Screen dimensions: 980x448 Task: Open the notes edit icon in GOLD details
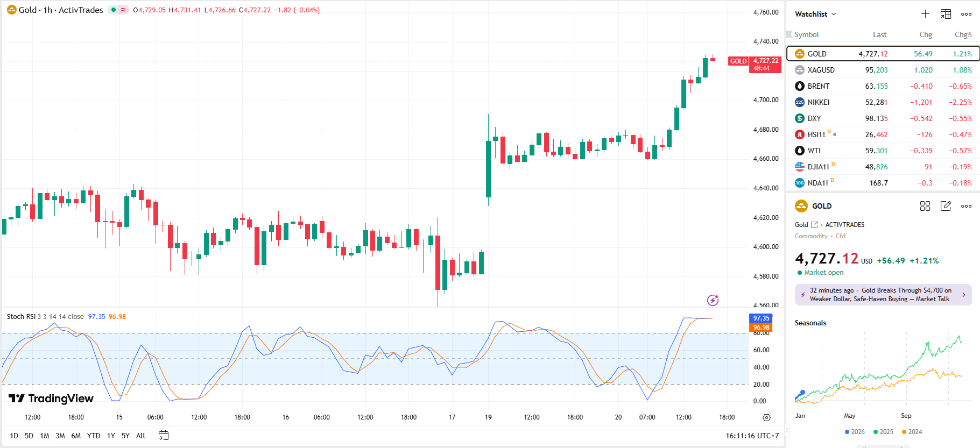pyautogui.click(x=946, y=206)
